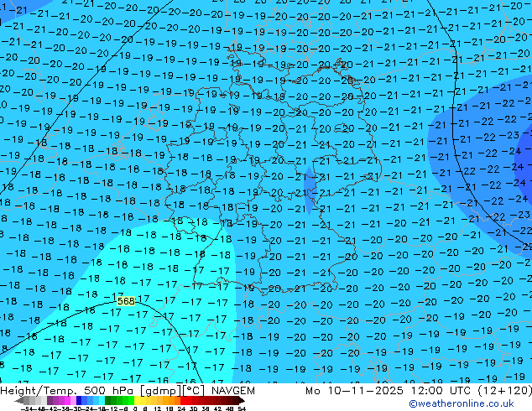The image size is (532, 411).
Task: Pick the dark purple swatch in temperature legend
Action: tap(50, 400)
